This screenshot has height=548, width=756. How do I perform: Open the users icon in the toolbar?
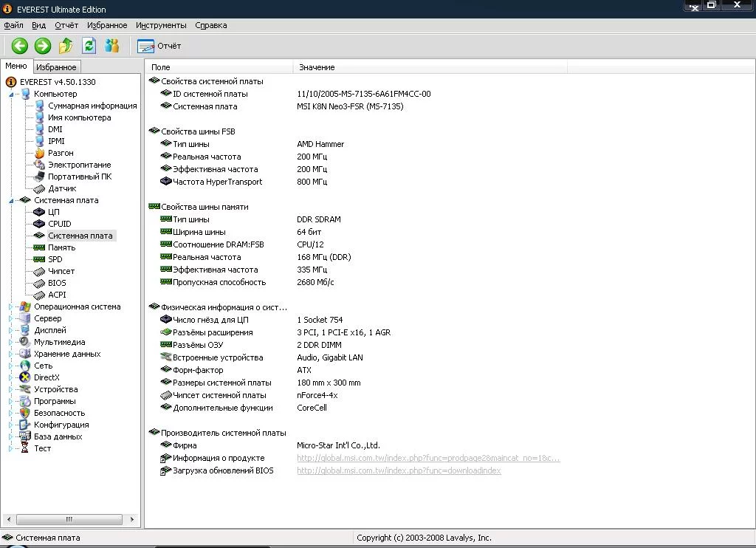click(112, 46)
